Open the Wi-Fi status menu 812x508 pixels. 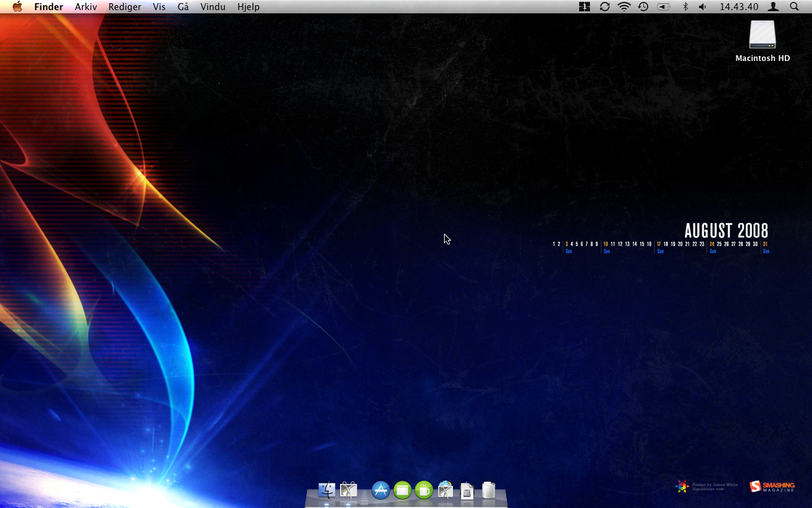(624, 7)
